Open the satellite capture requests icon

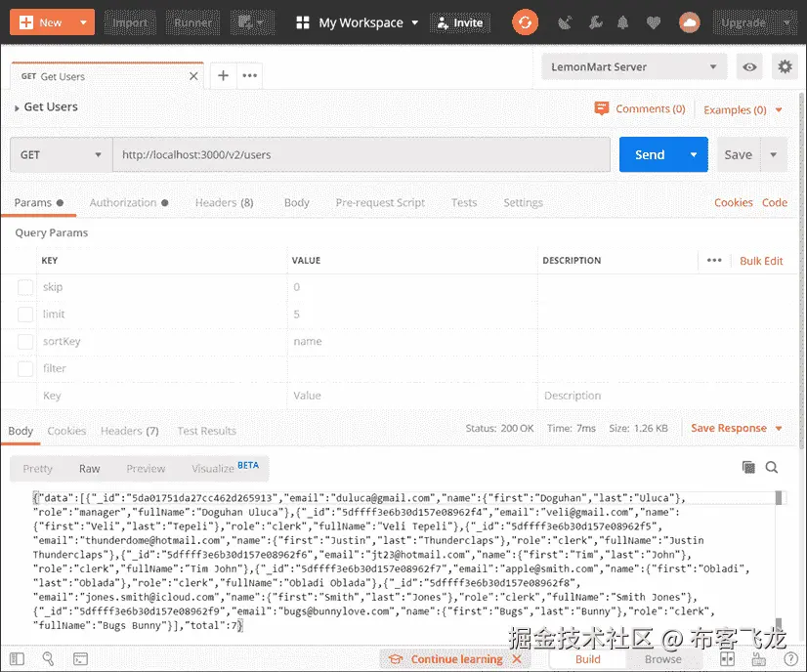(565, 22)
